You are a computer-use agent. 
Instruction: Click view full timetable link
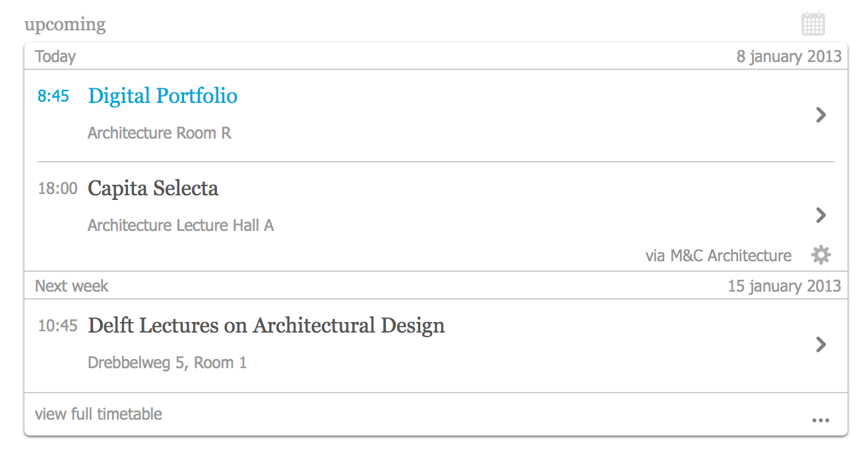coord(98,414)
